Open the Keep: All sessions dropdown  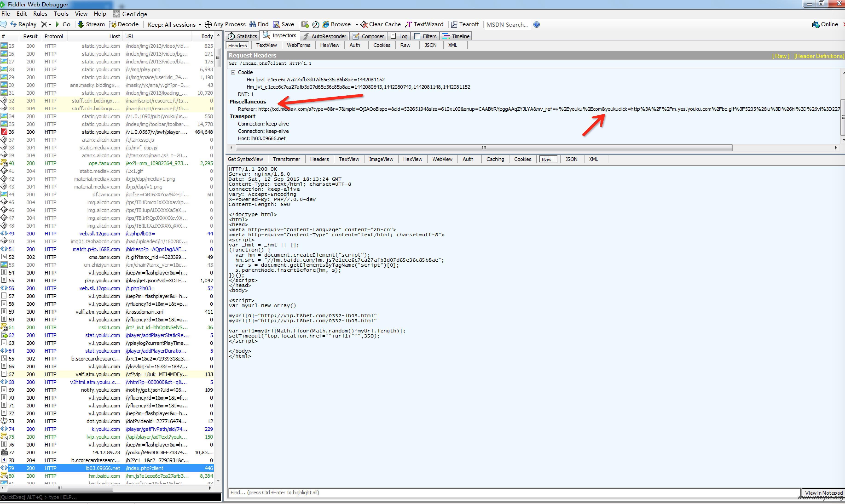tap(174, 24)
